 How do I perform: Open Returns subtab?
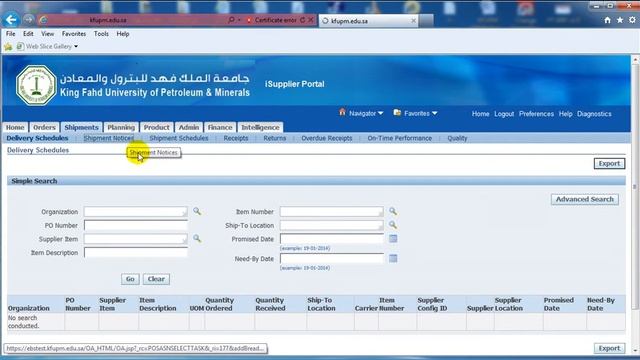[275, 138]
